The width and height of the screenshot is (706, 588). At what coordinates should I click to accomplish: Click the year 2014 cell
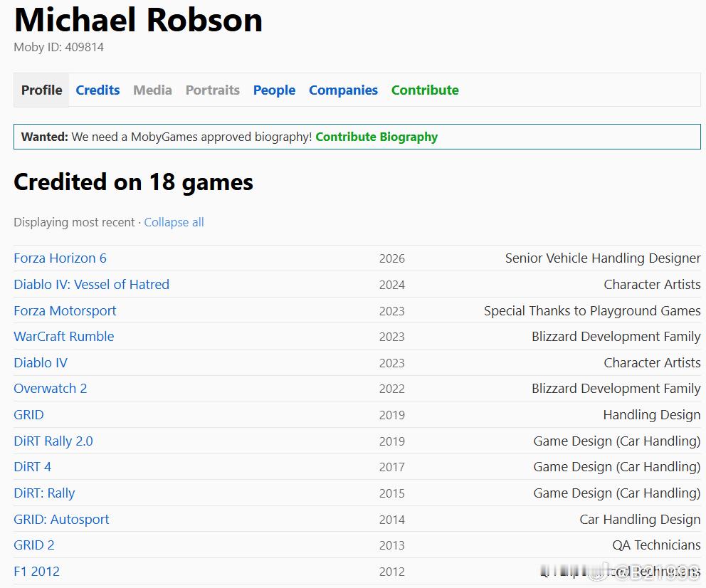tap(391, 519)
